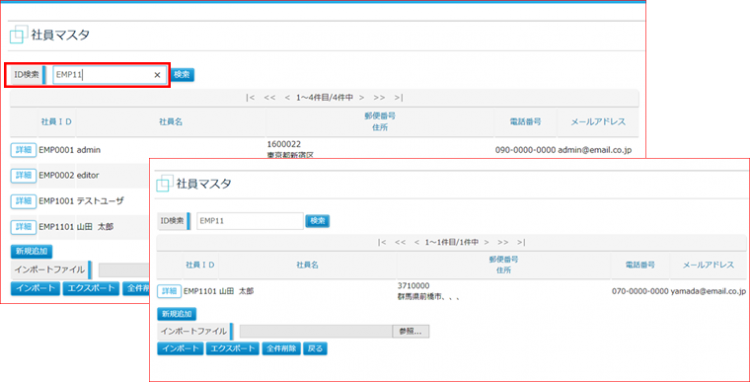Open 詳細 for EMP1001 テストユーザ
This screenshot has width=750, height=382.
coord(23,201)
